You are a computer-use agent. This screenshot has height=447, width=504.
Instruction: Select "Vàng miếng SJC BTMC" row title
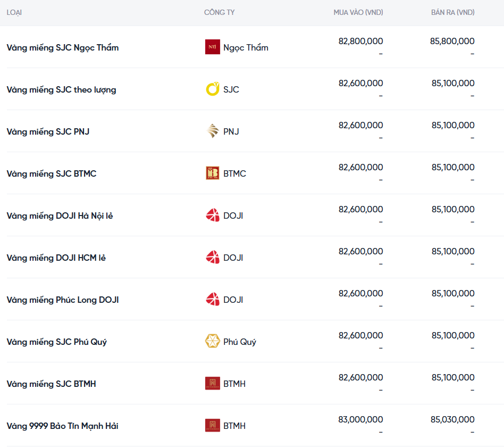pyautogui.click(x=52, y=174)
